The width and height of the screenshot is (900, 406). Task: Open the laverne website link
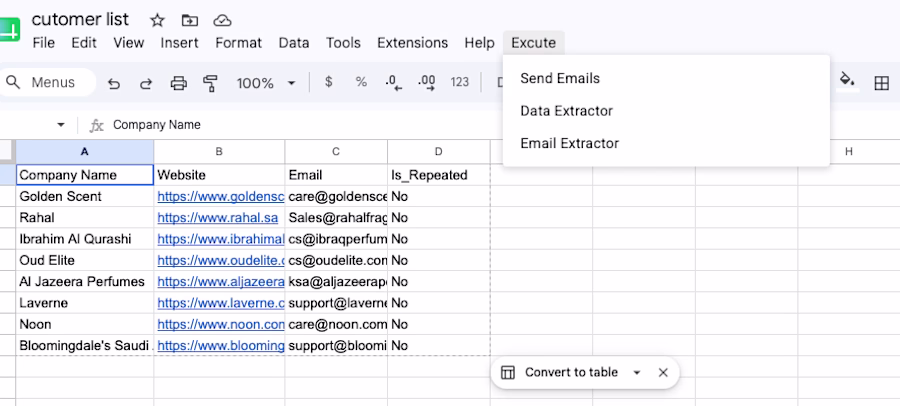click(221, 303)
